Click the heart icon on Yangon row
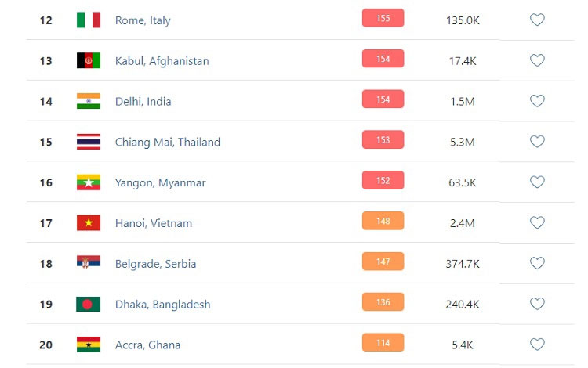 point(537,182)
